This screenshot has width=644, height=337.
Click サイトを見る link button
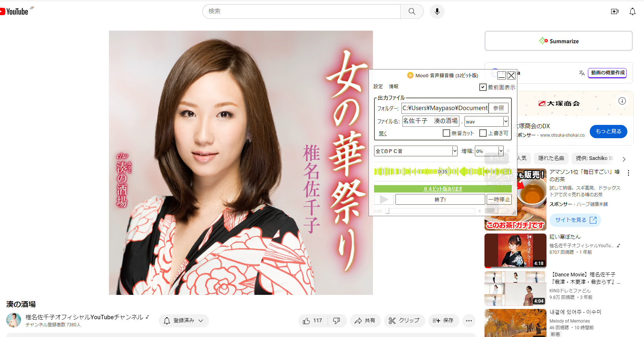(575, 220)
